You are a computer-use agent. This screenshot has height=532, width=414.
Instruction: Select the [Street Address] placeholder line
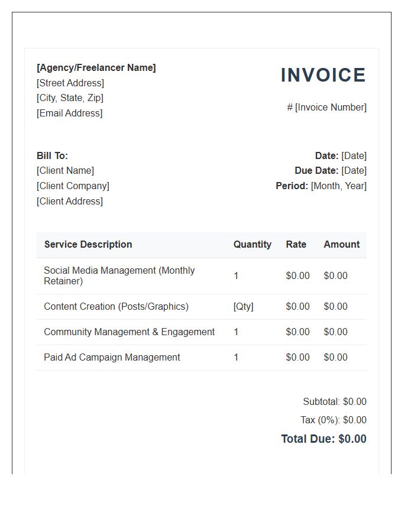coord(70,83)
